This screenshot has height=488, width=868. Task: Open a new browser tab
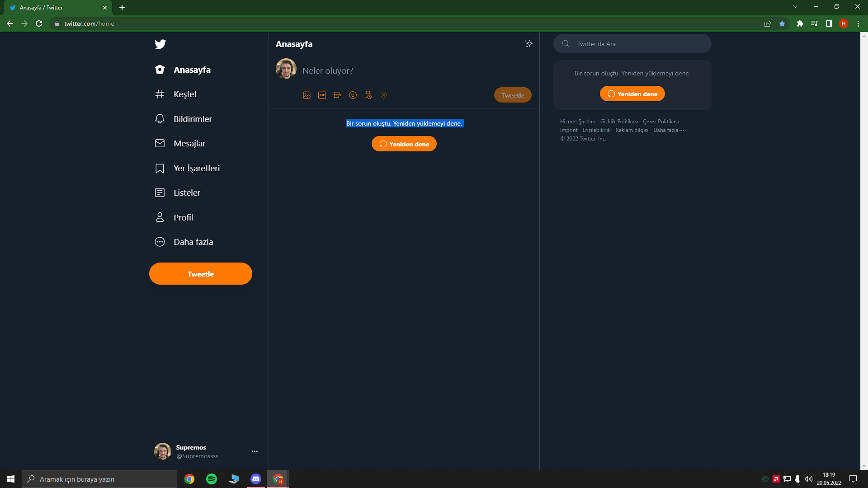(x=122, y=8)
